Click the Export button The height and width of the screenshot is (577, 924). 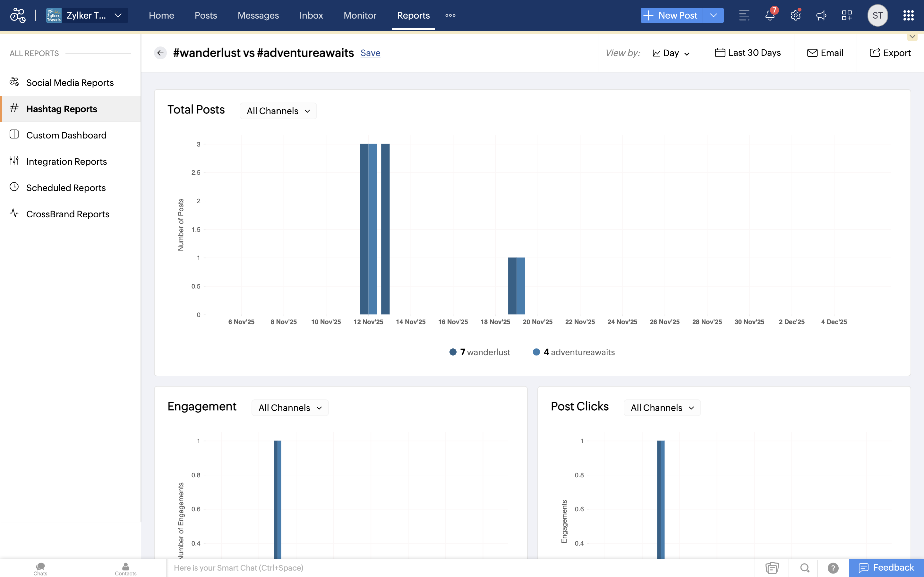[890, 53]
